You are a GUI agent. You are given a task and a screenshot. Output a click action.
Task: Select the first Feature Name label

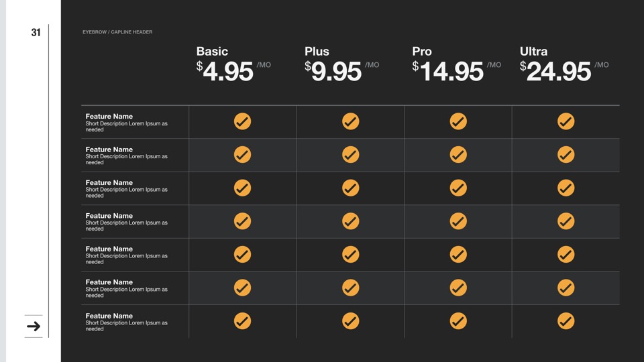[x=109, y=117]
